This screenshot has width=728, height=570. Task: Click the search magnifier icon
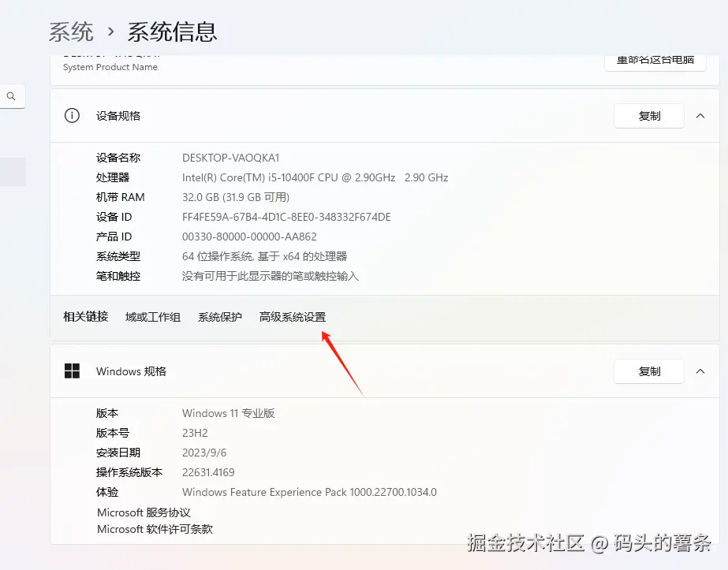pyautogui.click(x=11, y=96)
